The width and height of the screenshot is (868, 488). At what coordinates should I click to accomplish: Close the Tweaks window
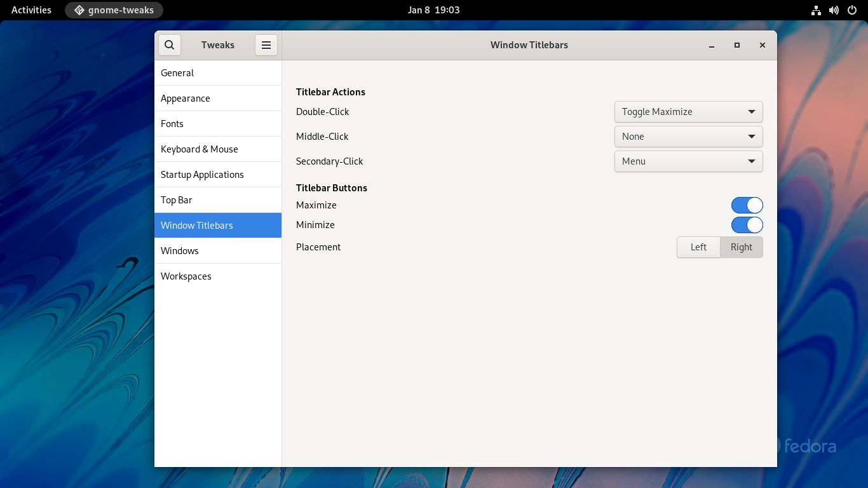coord(763,45)
